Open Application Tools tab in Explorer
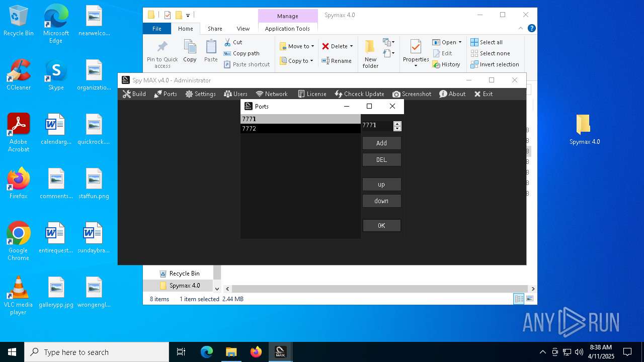 (287, 29)
